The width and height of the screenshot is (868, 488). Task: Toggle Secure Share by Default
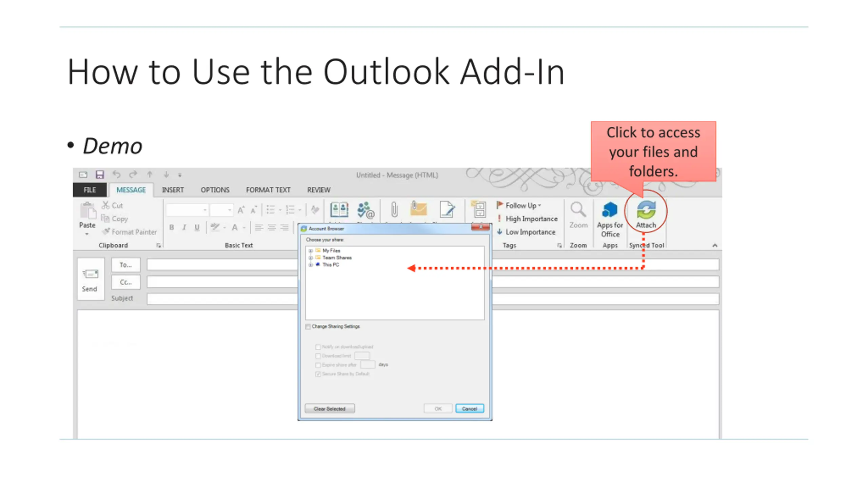click(318, 374)
